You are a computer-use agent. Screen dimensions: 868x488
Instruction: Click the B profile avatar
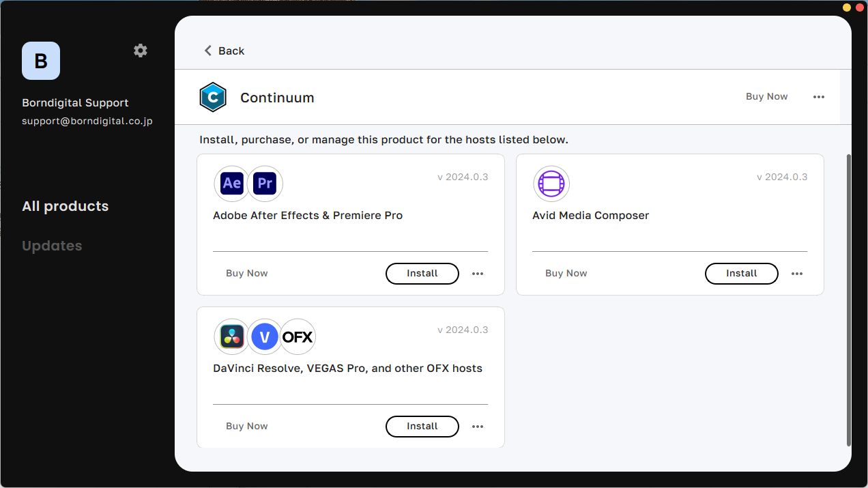tap(41, 61)
